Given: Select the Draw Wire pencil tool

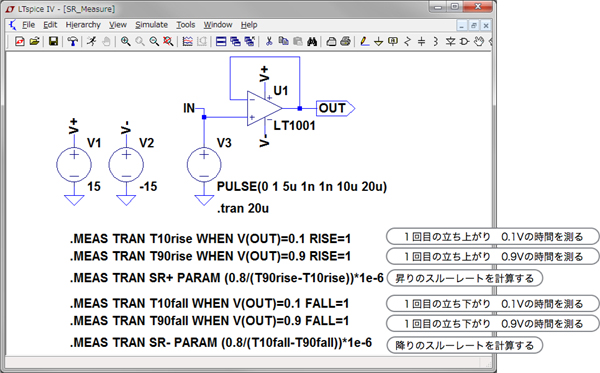Looking at the screenshot, I should [364, 41].
